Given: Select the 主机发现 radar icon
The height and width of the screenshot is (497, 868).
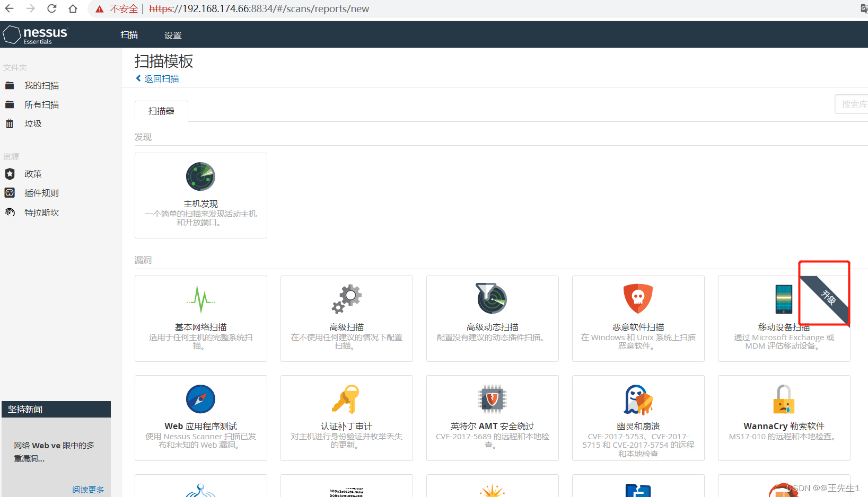Looking at the screenshot, I should pos(200,176).
